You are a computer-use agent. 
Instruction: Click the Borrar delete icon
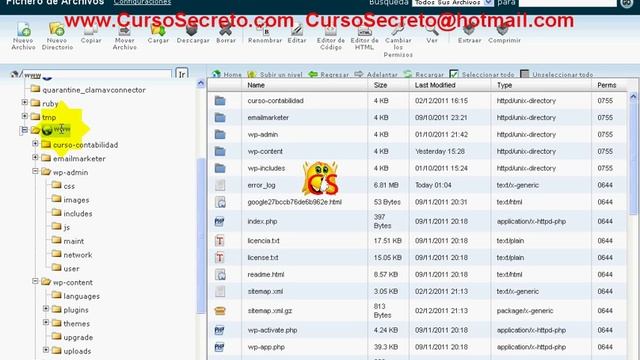point(226,30)
